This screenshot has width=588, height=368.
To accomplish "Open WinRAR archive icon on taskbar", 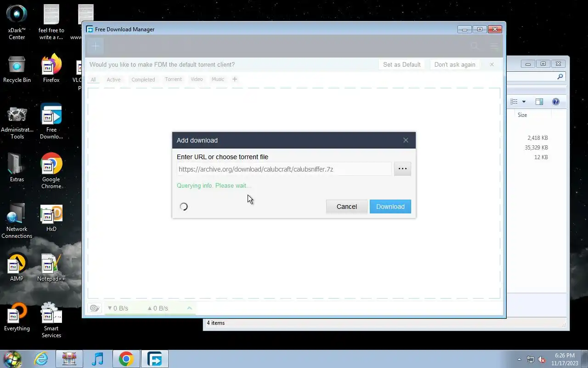I will click(x=69, y=359).
